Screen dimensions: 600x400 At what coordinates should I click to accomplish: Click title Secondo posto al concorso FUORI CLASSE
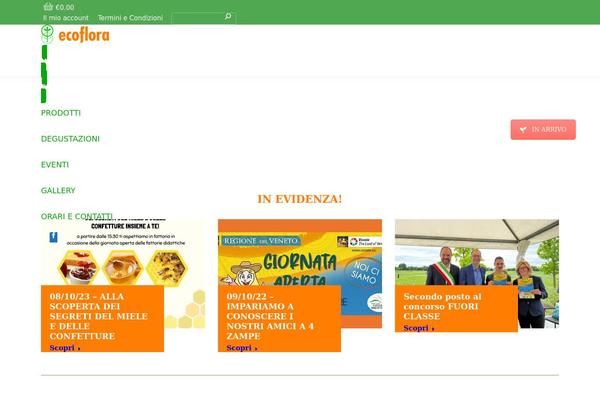click(x=442, y=306)
